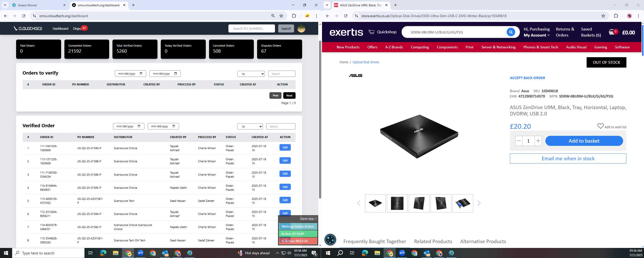Open extensions puzzle icon in Exertis browser
The image size is (644, 258).
[x=616, y=16]
